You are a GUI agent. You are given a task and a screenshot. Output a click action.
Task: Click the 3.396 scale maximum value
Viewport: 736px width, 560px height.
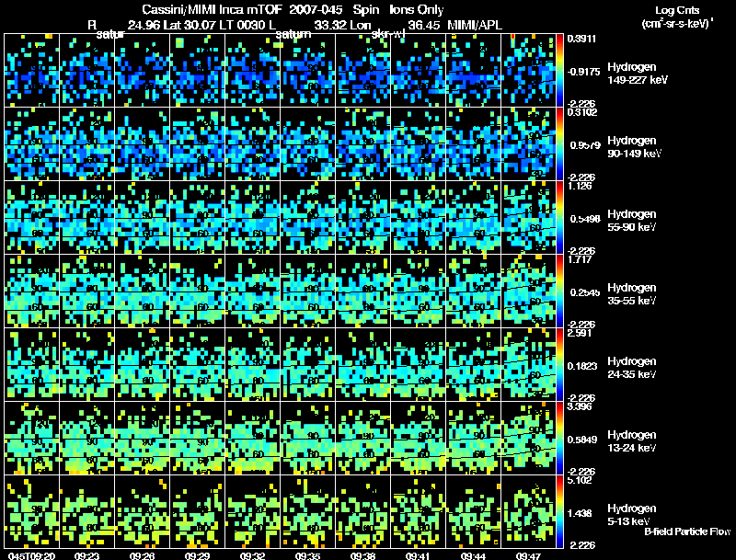(x=580, y=406)
